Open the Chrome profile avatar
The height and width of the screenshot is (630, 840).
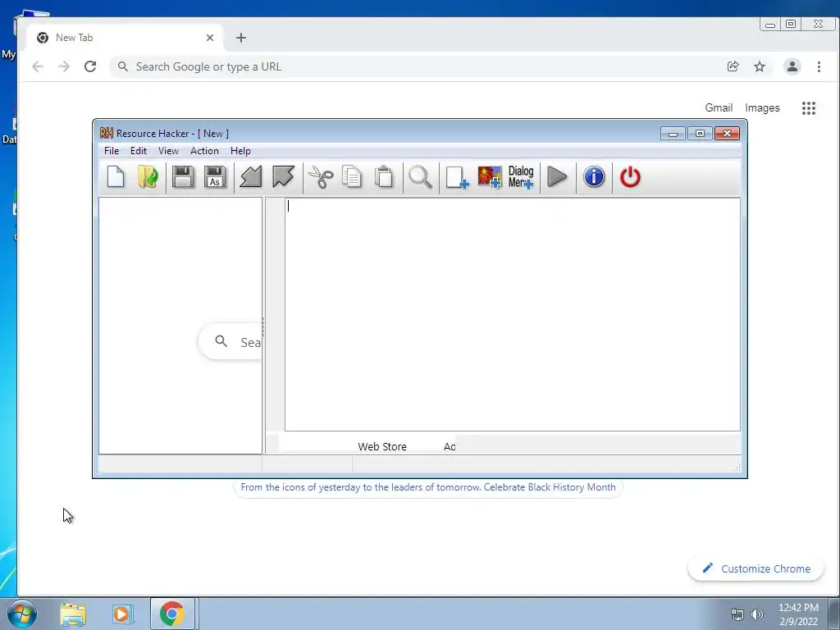[x=792, y=66]
